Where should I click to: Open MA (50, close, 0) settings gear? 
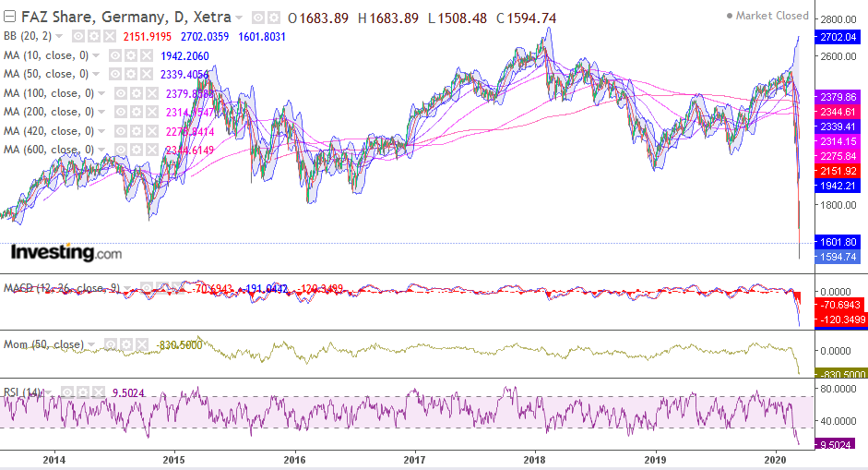[x=131, y=74]
